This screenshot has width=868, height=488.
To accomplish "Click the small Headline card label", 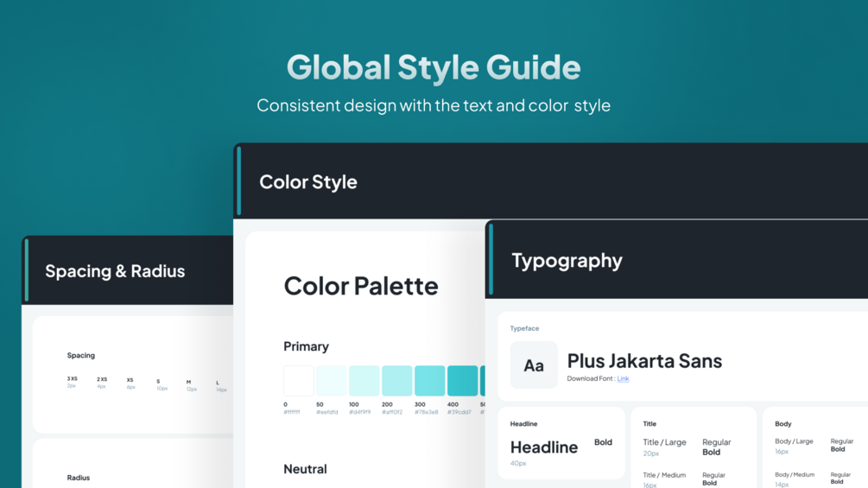I will (x=523, y=424).
